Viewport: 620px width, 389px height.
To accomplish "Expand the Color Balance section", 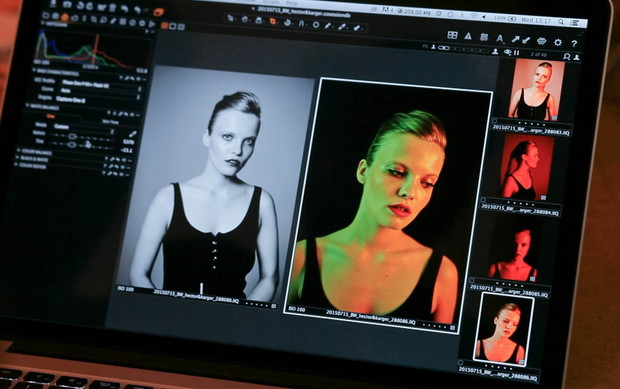I will pyautogui.click(x=19, y=151).
